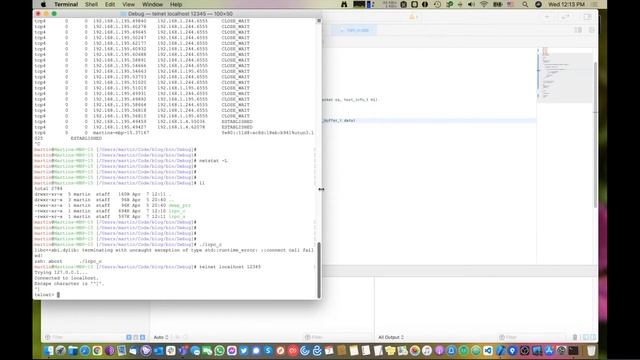Open the Window menu
Image resolution: width=640 pixels, height=360 pixels.
pyautogui.click(x=152, y=4)
